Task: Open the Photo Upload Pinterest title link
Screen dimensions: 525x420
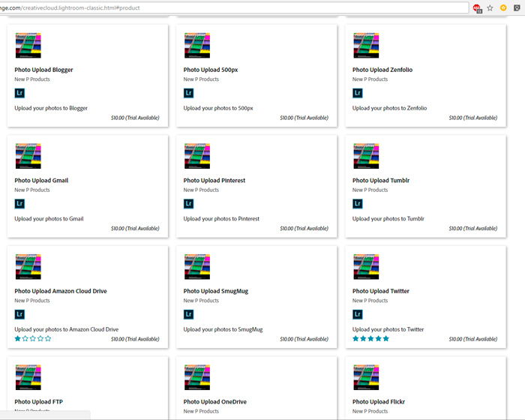Action: [214, 180]
